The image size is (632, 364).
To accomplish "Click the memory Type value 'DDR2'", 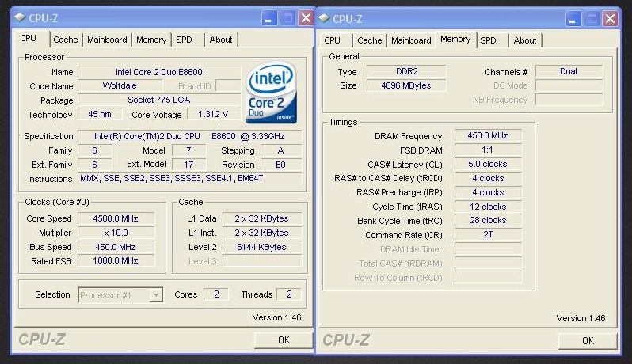I will click(x=406, y=71).
